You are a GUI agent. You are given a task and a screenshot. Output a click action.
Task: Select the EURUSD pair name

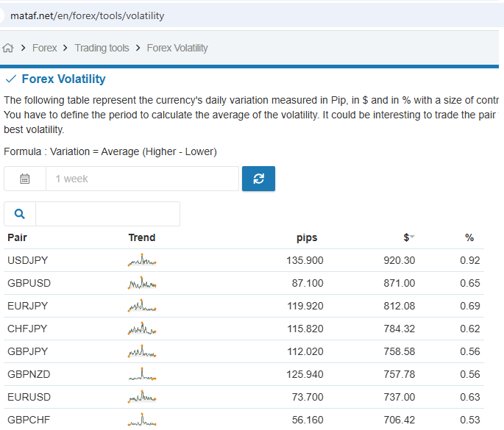[x=29, y=397]
